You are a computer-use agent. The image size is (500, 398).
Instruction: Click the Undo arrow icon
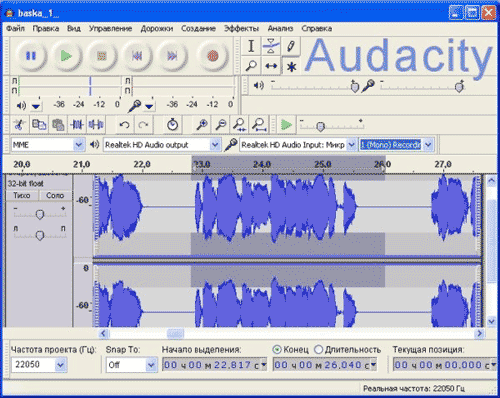point(124,125)
